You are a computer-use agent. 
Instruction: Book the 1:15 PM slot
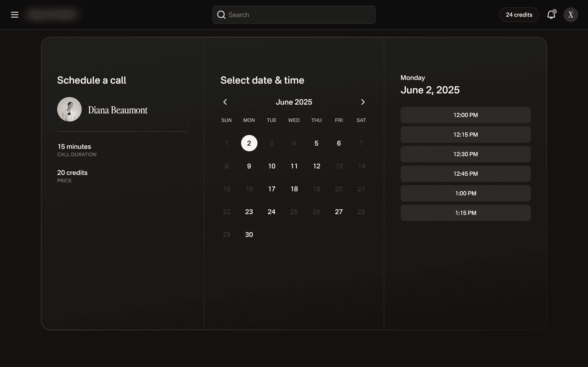[x=465, y=213]
